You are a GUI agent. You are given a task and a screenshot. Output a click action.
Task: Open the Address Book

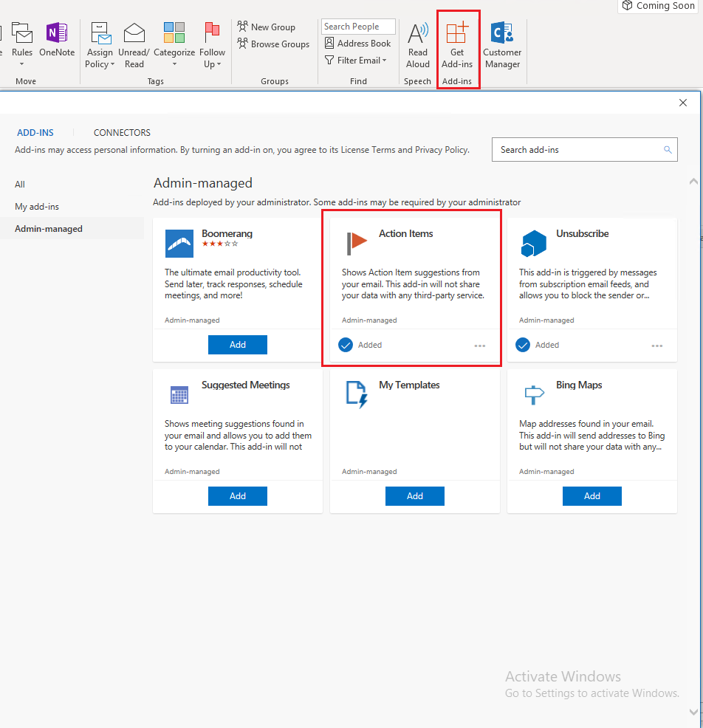click(357, 43)
